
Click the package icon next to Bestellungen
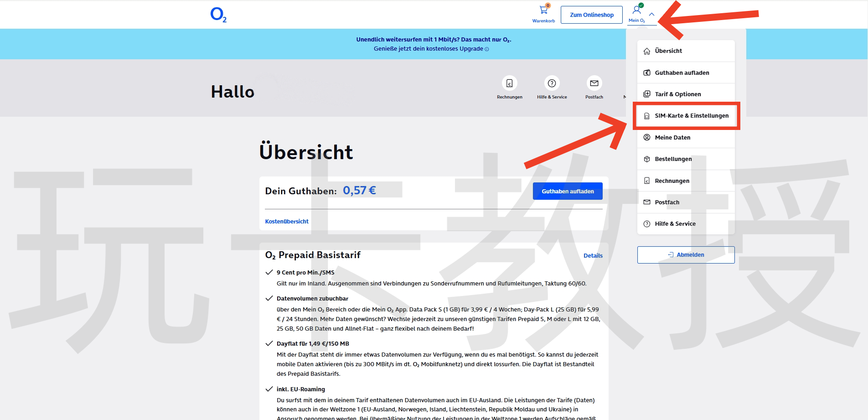click(647, 159)
